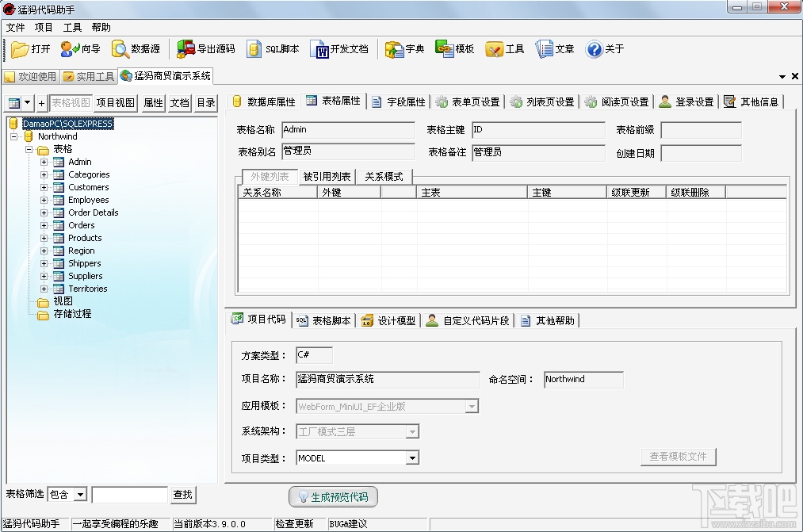Click the 生成预览代码 button
803x532 pixels.
pyautogui.click(x=333, y=496)
